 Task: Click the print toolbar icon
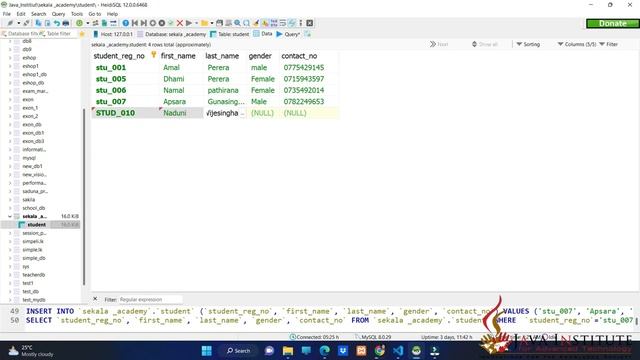[66, 23]
